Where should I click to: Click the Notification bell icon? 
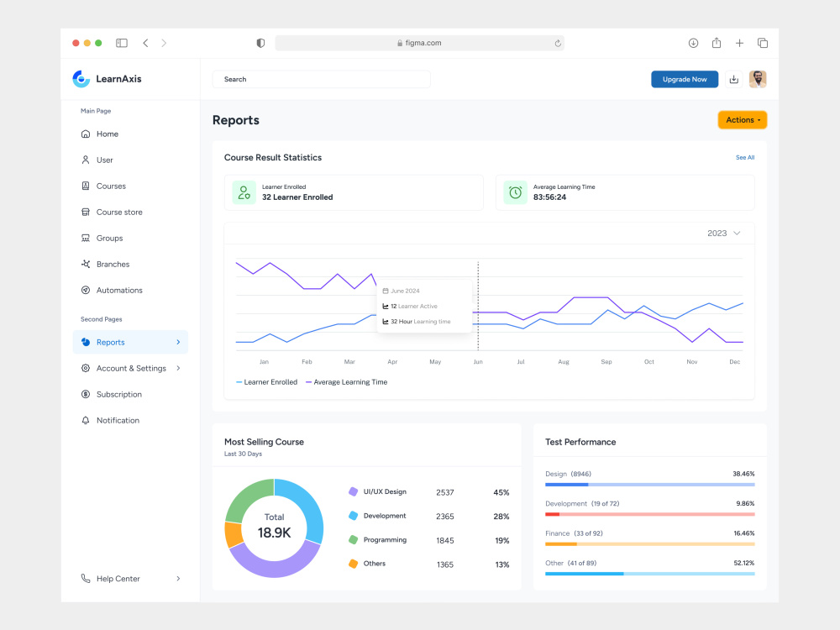(x=85, y=421)
